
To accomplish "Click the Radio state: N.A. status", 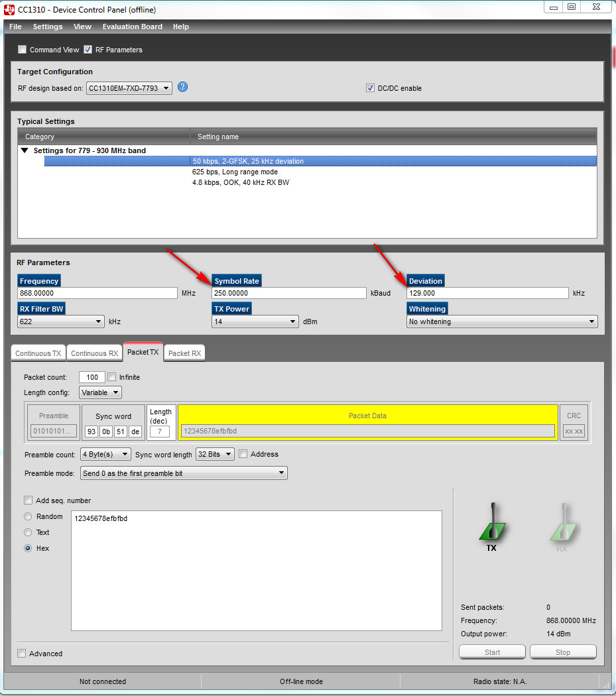I will point(500,681).
